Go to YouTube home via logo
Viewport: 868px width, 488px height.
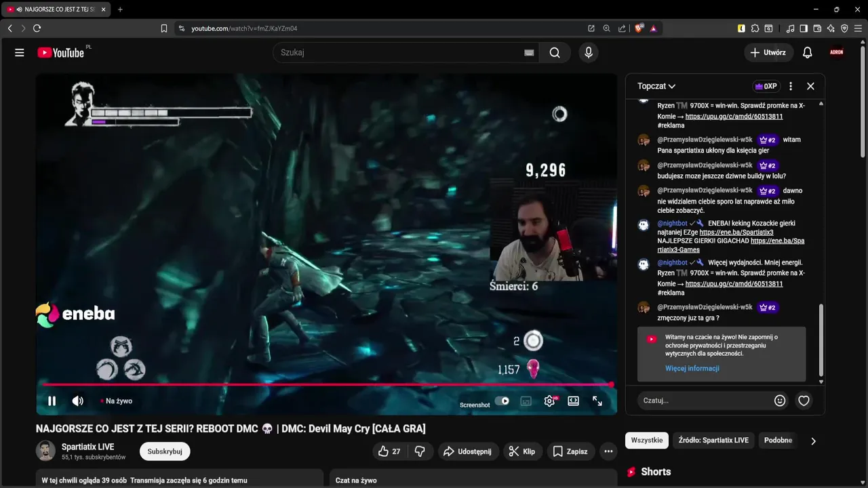click(60, 52)
